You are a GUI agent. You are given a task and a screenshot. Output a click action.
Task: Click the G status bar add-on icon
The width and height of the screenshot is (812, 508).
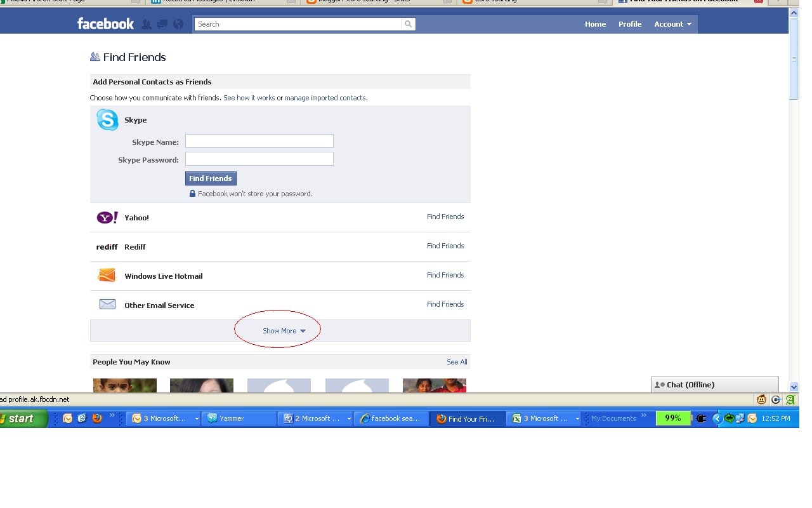pyautogui.click(x=776, y=399)
